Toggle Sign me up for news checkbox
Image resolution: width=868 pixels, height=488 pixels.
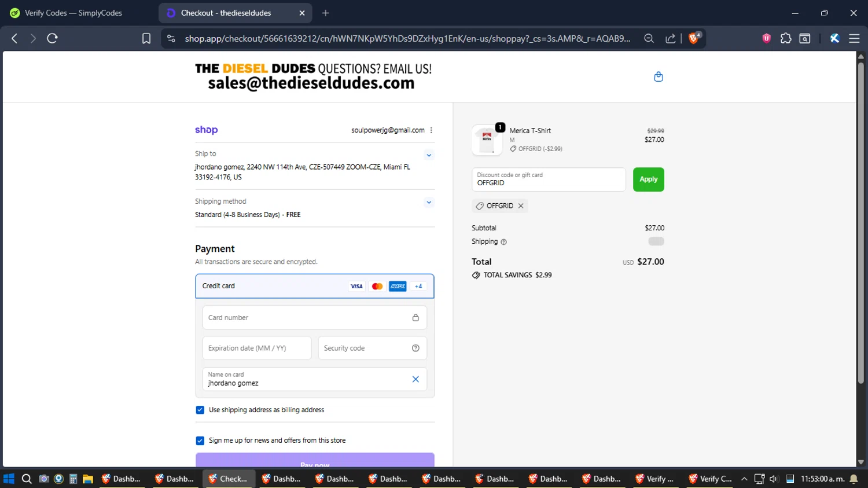200,441
